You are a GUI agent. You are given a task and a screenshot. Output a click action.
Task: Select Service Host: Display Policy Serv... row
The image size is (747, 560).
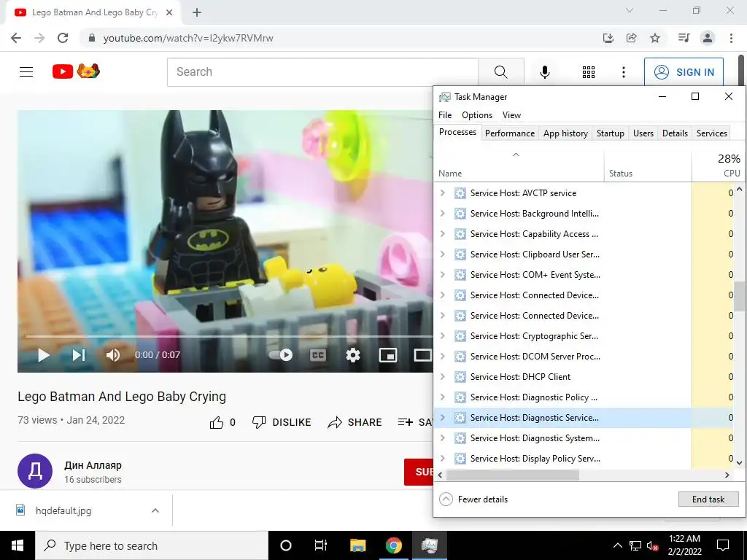584,459
